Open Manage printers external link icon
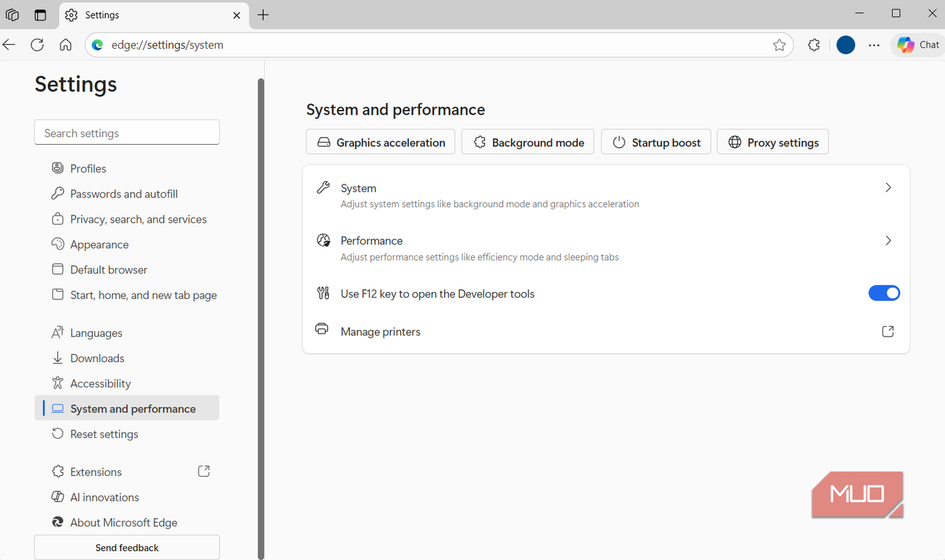Image resolution: width=945 pixels, height=560 pixels. [888, 331]
